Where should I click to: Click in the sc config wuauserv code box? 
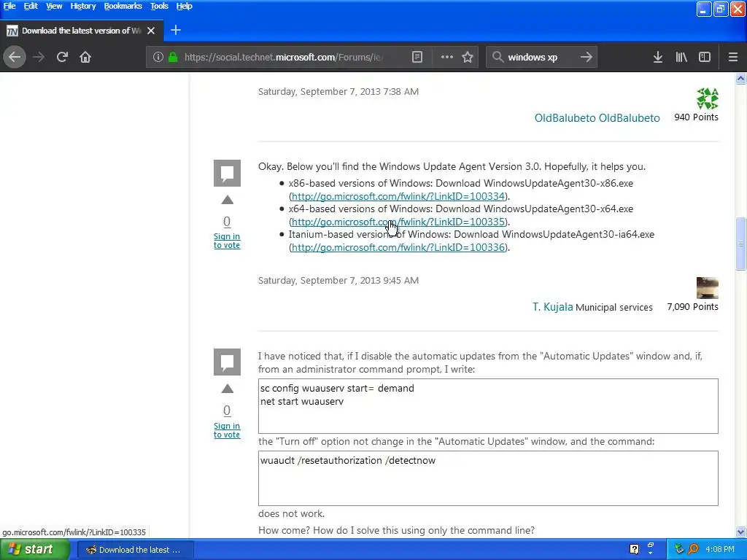pos(488,406)
